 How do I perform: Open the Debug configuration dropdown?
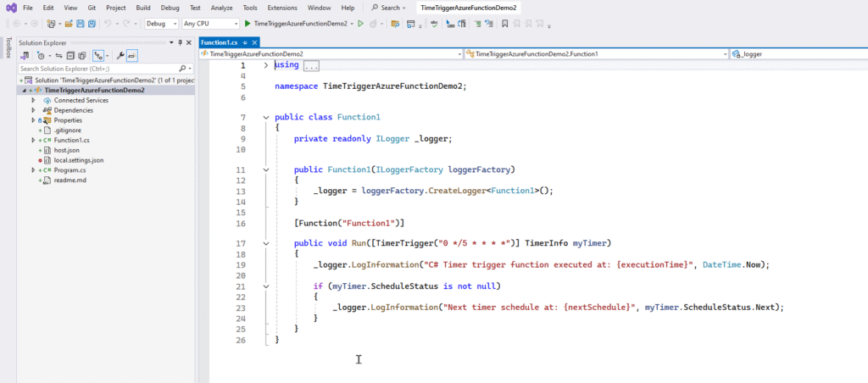161,24
